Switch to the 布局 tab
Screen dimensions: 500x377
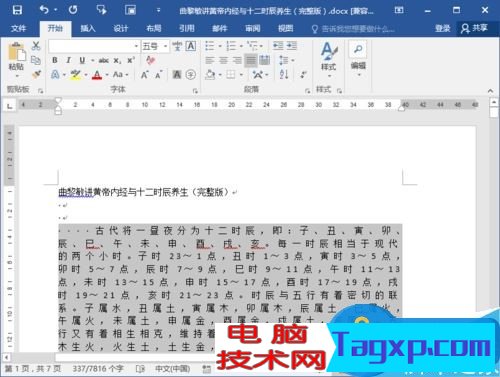click(x=154, y=28)
